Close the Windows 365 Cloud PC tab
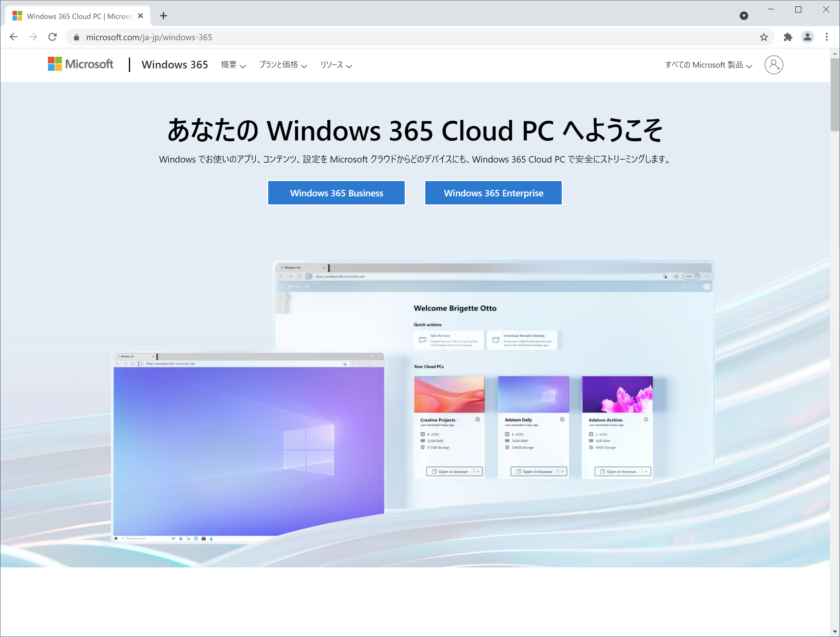 141,16
